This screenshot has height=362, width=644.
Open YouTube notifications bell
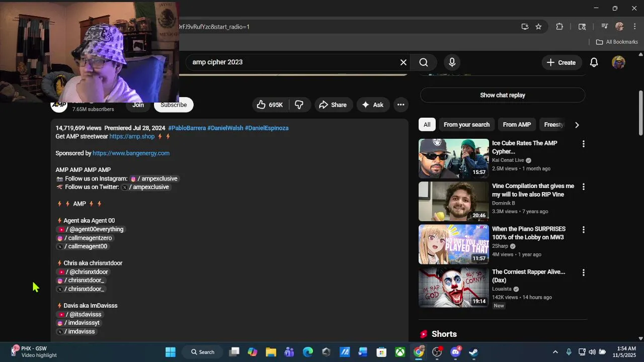594,62
